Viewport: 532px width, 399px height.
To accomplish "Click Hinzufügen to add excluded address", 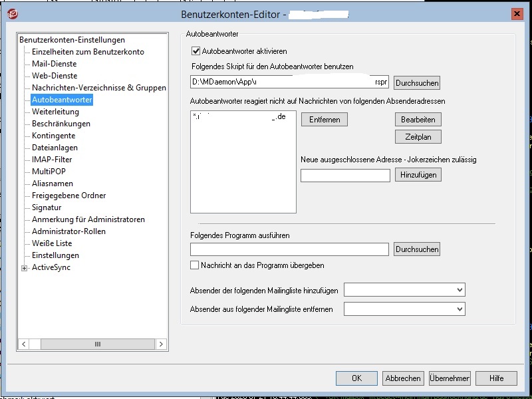I will click(418, 175).
